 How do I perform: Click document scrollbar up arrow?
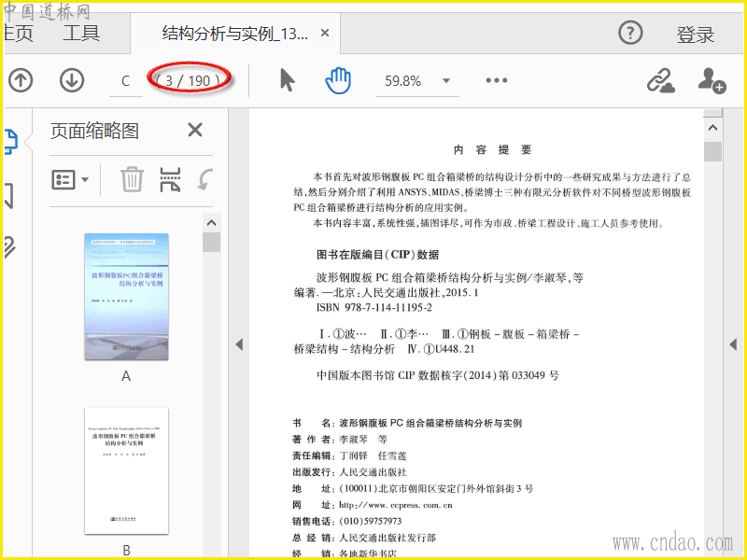coord(712,127)
